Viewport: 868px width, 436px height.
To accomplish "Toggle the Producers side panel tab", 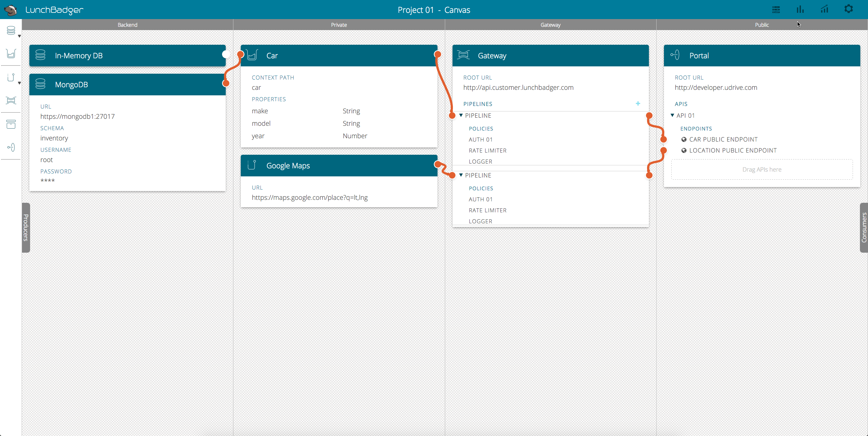I will (26, 227).
